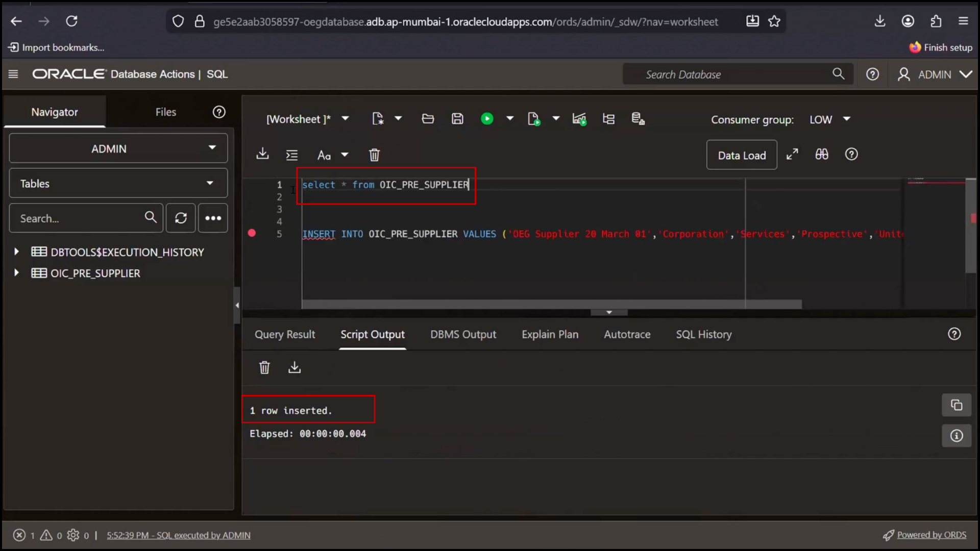
Task: Download the script output results
Action: click(x=295, y=367)
